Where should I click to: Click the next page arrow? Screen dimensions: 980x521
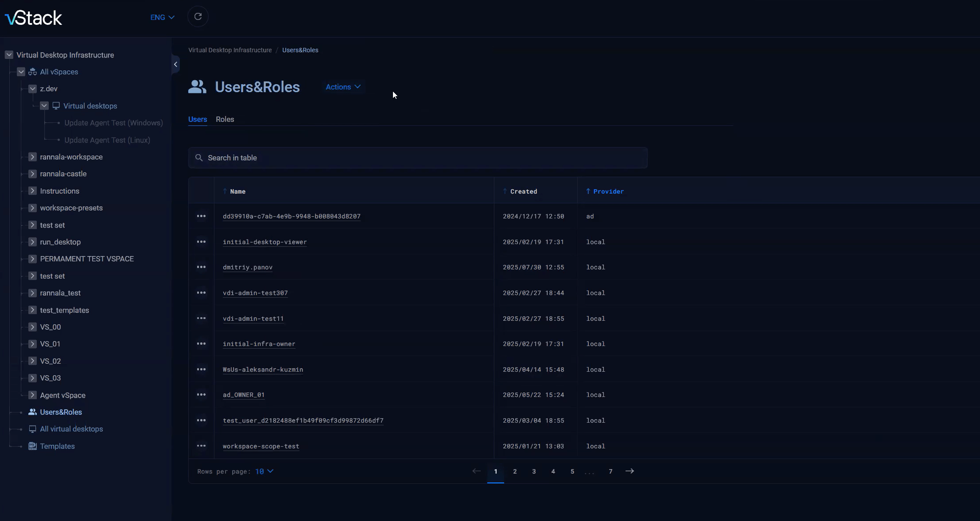click(630, 471)
